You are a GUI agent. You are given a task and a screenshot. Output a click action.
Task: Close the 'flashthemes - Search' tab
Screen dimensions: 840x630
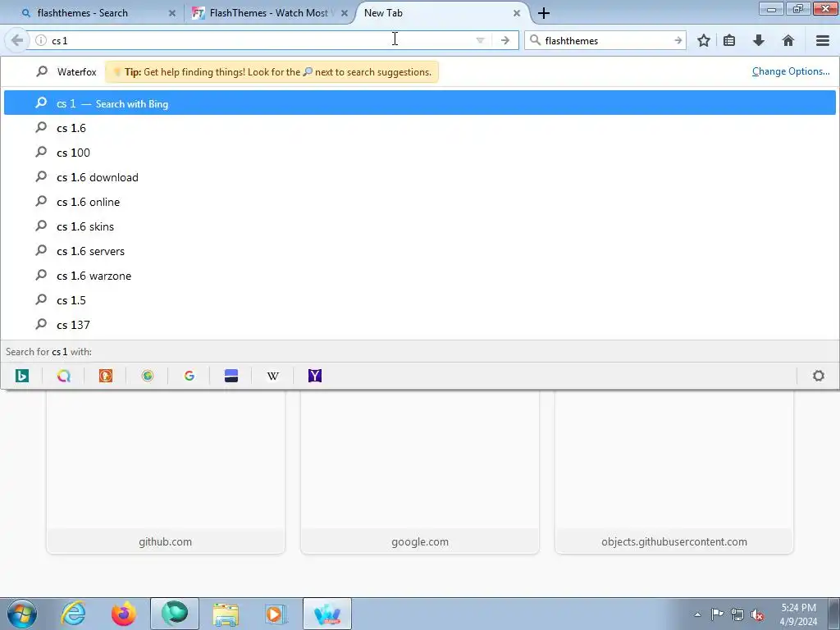(x=172, y=13)
